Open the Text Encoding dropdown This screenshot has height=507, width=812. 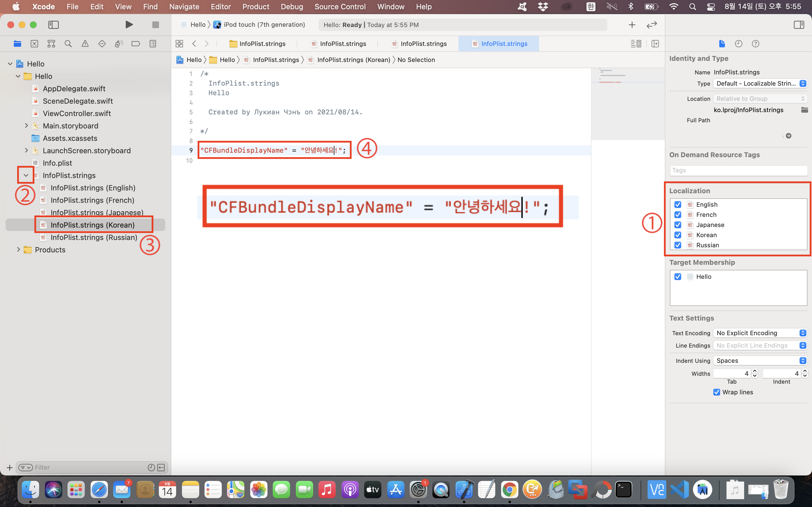(x=760, y=333)
